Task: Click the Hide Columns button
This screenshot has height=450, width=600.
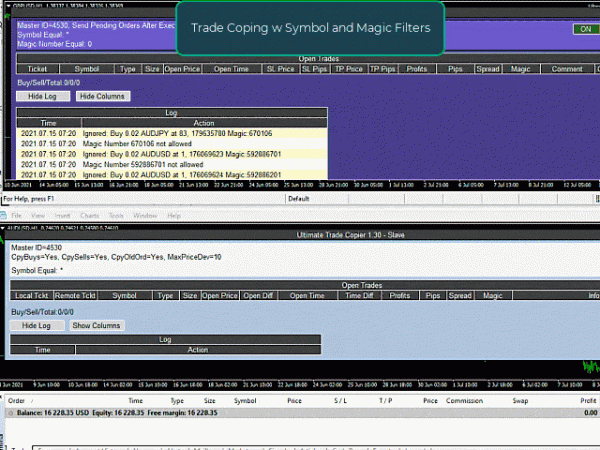Action: tap(103, 95)
